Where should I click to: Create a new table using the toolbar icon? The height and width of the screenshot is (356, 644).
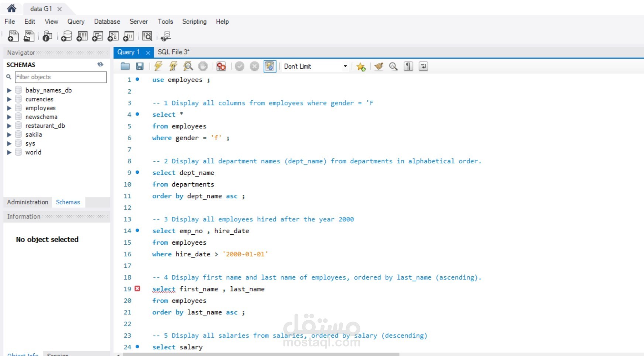tap(82, 36)
